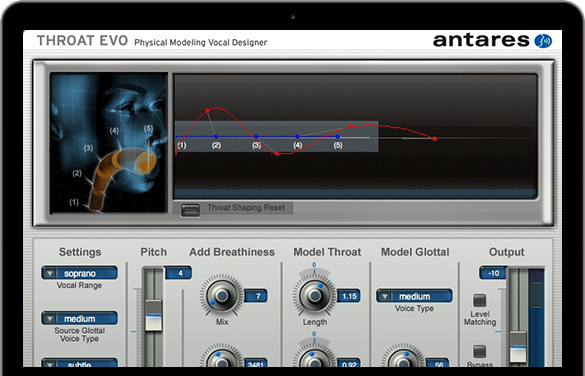Click the Breathiness Mix knob
Viewport: 585px width, 376px height.
[222, 296]
